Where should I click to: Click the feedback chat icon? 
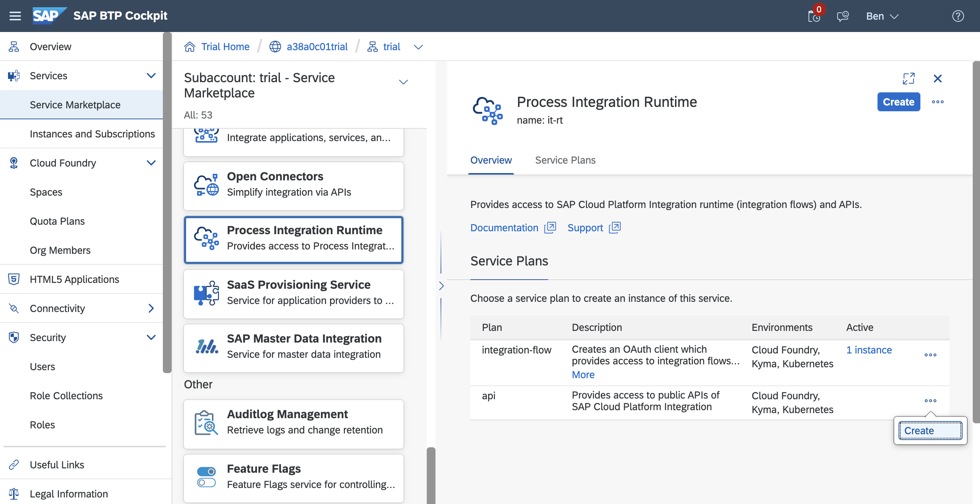(843, 16)
